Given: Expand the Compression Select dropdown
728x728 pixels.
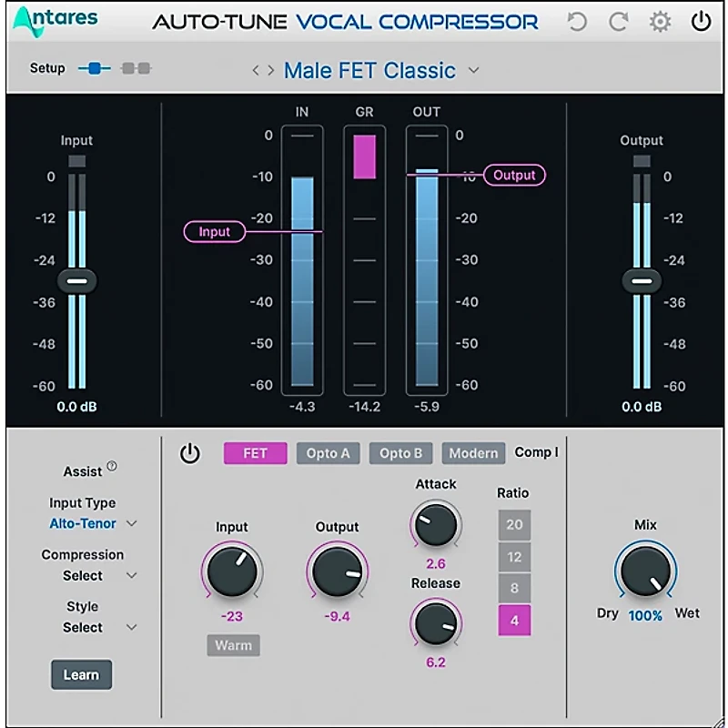Looking at the screenshot, I should tap(132, 576).
